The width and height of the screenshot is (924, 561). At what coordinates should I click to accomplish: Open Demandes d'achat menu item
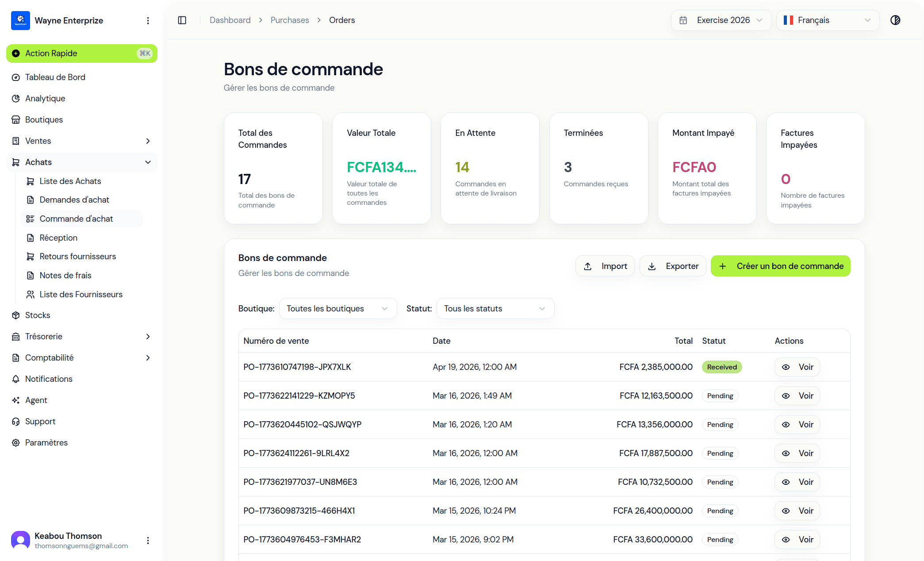[x=82, y=200]
